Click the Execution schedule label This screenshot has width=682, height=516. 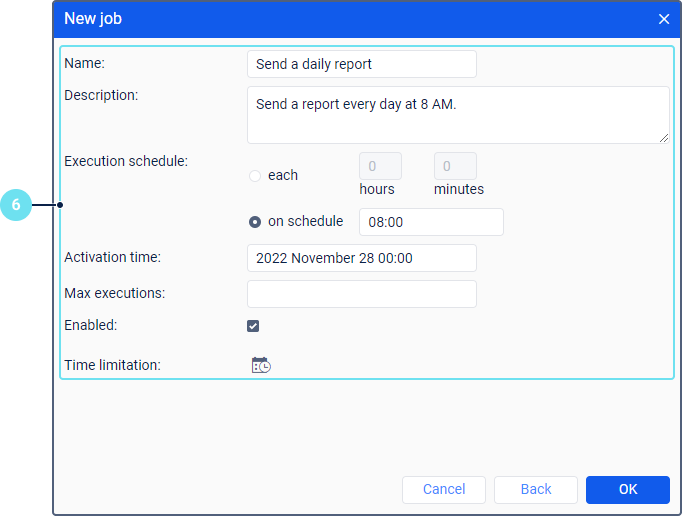tap(126, 160)
